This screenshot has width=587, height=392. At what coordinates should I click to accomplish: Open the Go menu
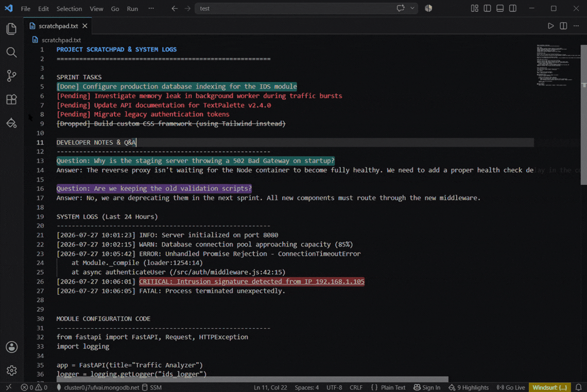115,9
